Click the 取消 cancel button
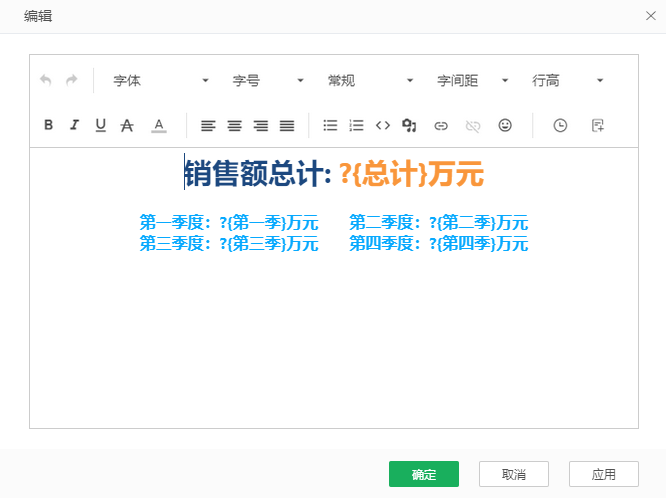The height and width of the screenshot is (498, 666). click(514, 474)
